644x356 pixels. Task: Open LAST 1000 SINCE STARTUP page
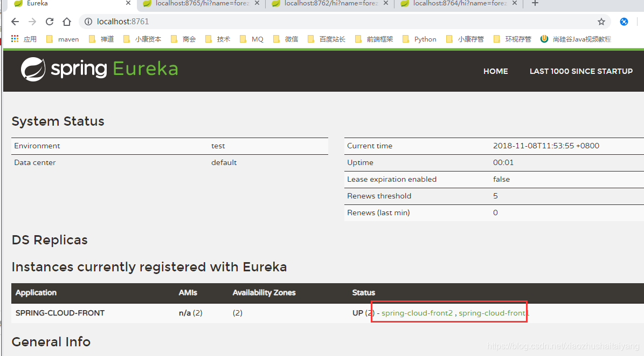pos(581,71)
